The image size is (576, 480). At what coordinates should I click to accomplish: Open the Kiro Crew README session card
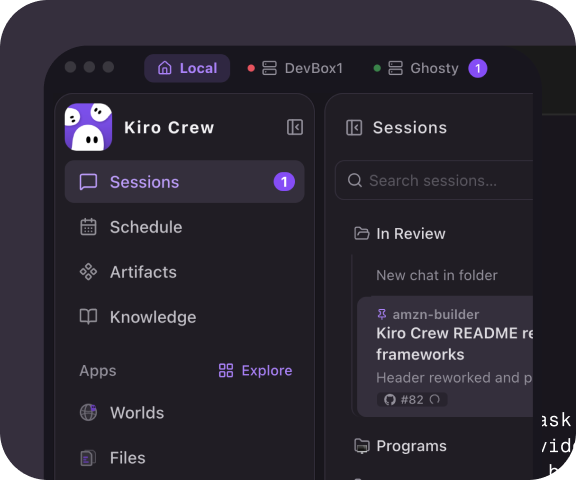click(x=445, y=356)
